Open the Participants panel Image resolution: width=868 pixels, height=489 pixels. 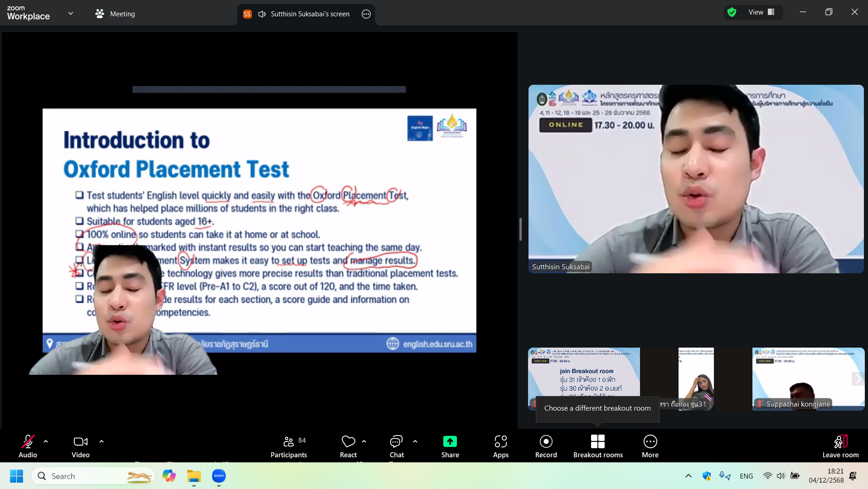coord(289,446)
